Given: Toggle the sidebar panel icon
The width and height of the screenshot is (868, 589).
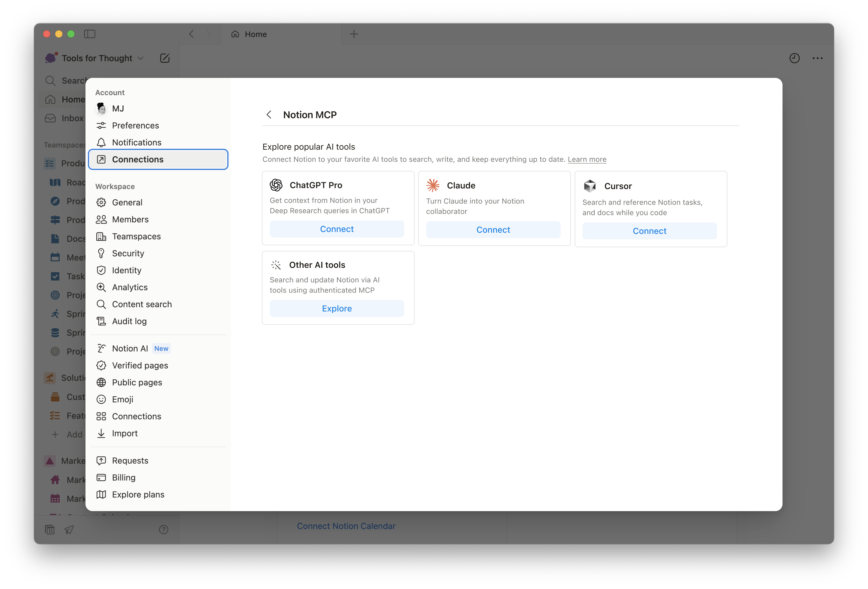Looking at the screenshot, I should 90,34.
